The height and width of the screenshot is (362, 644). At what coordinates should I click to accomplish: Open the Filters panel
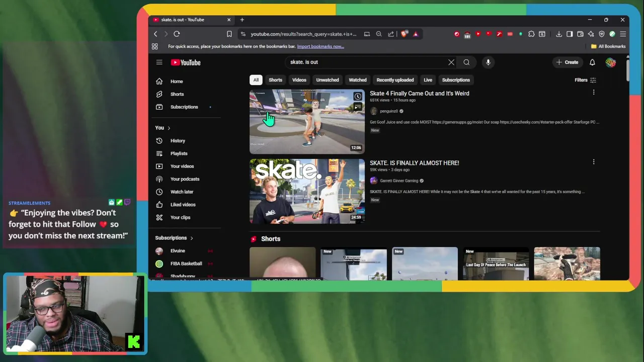click(x=585, y=80)
